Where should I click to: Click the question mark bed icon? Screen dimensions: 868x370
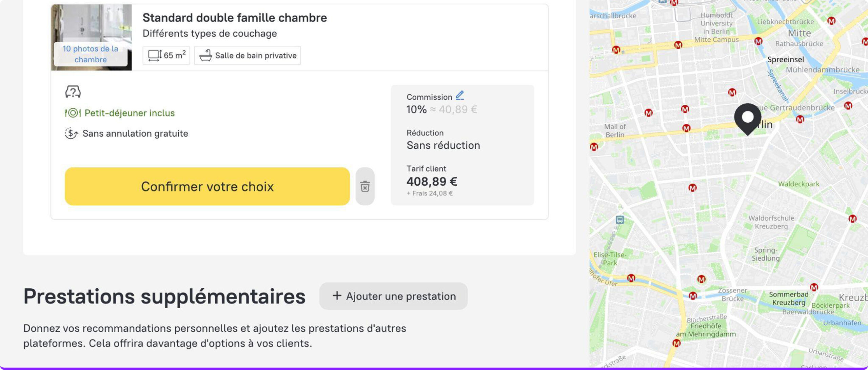[73, 91]
